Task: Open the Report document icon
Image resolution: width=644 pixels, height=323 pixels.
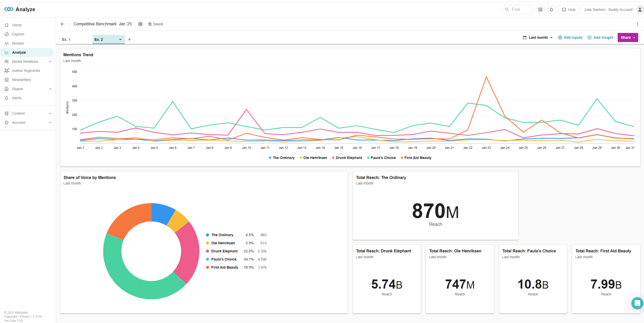Action: coord(7,89)
